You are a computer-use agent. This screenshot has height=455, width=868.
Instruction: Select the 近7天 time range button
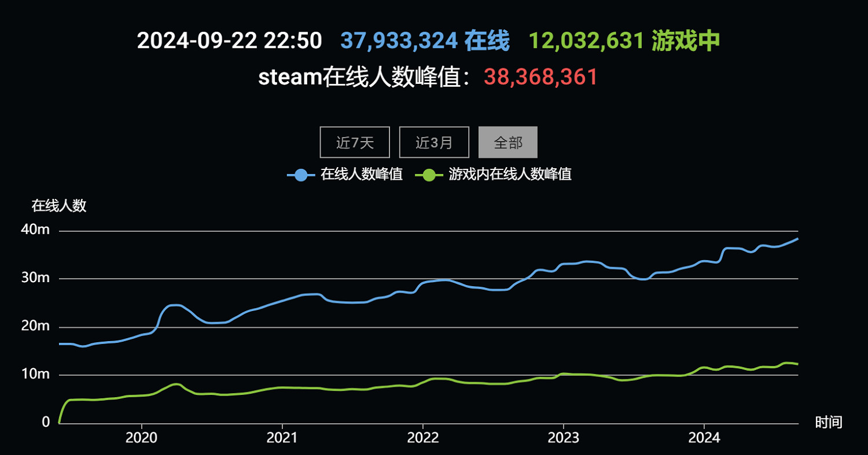[354, 142]
